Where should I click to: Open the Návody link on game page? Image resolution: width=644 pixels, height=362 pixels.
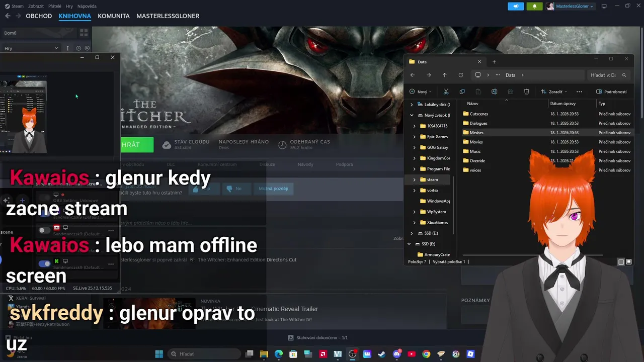pyautogui.click(x=305, y=164)
